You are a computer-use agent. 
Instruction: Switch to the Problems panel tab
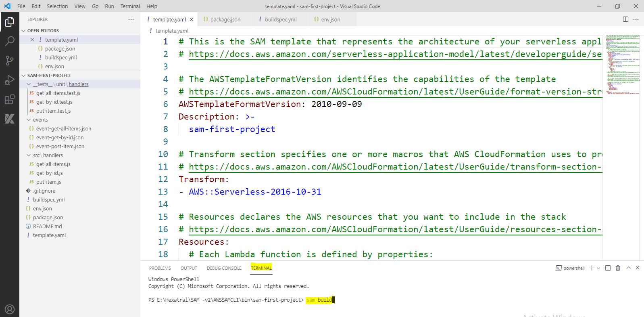coord(160,268)
